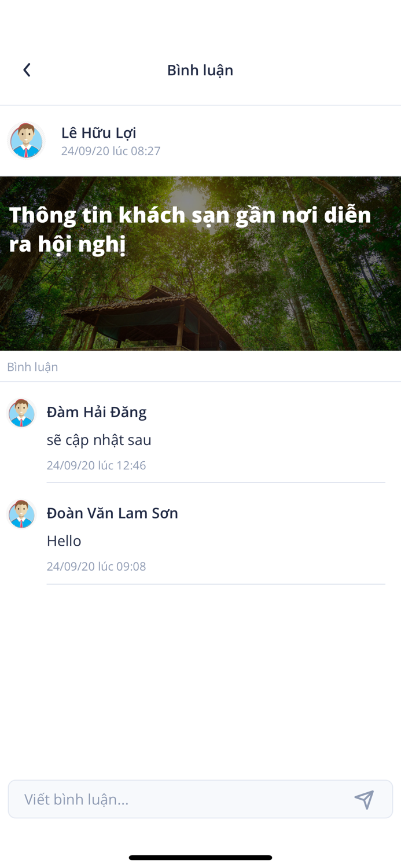This screenshot has height=868, width=401.
Task: Tap timestamp 24/09/20 lúc 09:08
Action: (96, 566)
